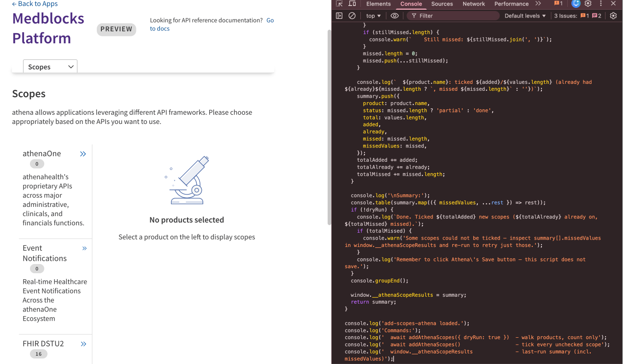Click console line 'add-scopes-athena loaded.'
Screen dimensions: 623x364
(x=407, y=323)
